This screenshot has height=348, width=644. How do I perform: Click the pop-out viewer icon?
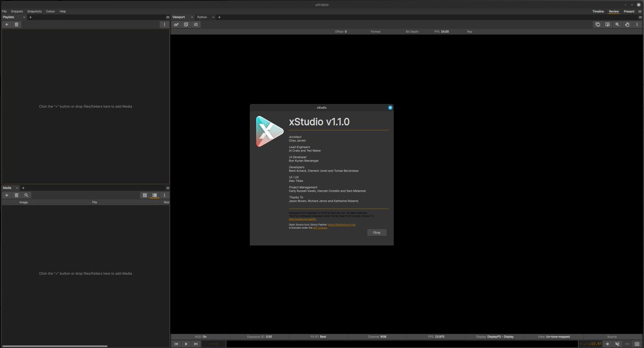[608, 25]
